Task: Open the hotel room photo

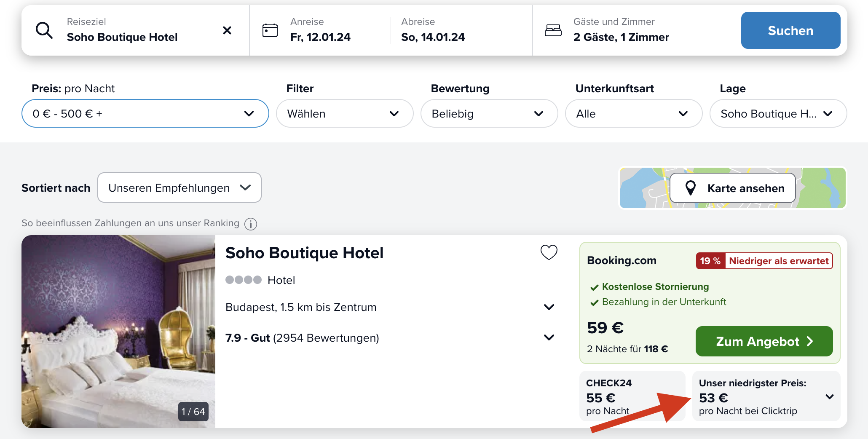Action: coord(118,331)
